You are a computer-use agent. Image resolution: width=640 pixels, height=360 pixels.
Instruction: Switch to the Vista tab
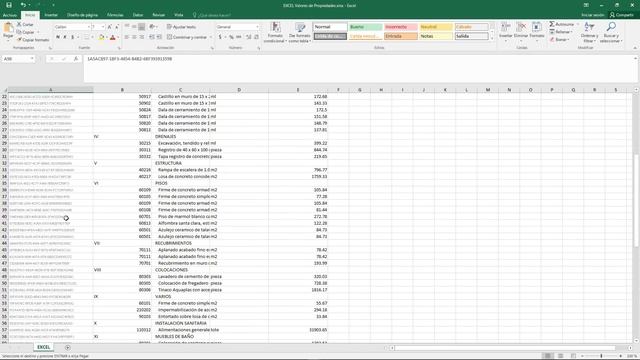pos(179,15)
